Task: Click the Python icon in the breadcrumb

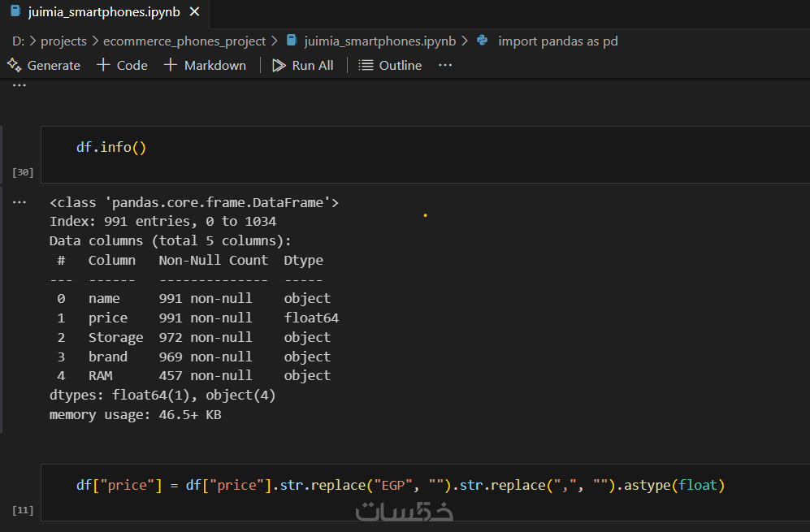Action: click(483, 41)
